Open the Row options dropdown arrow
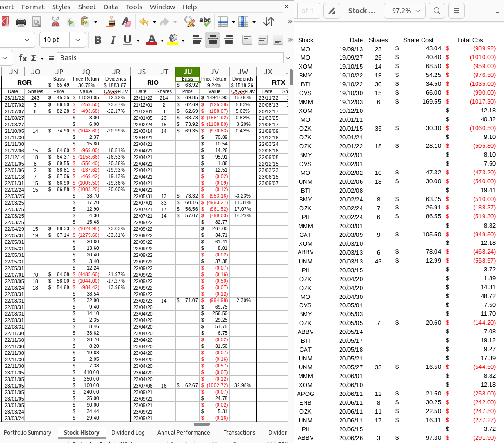The height and width of the screenshot is (443, 504). point(233,22)
